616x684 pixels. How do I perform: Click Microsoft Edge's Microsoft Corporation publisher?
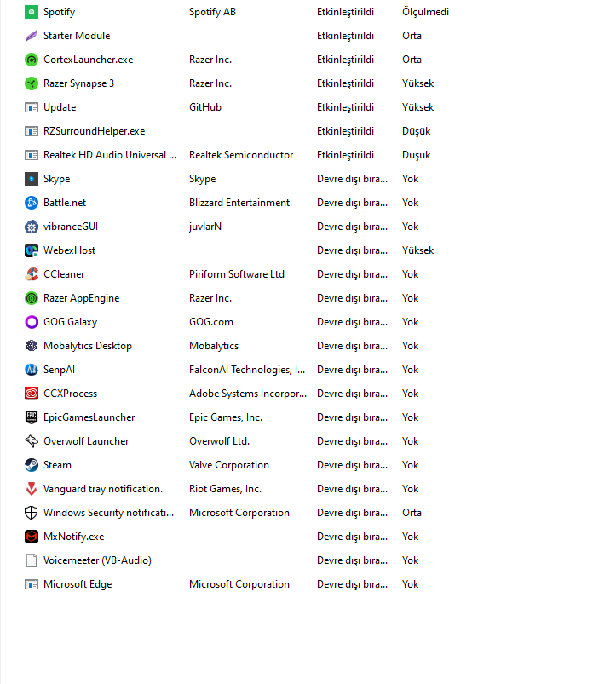239,584
